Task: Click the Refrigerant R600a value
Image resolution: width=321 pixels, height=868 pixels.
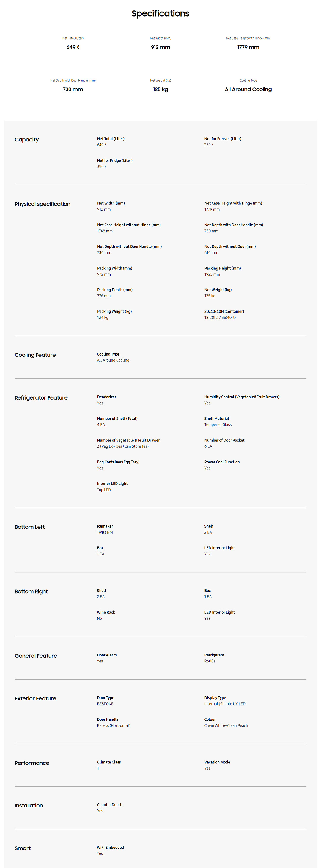Action: 210,661
